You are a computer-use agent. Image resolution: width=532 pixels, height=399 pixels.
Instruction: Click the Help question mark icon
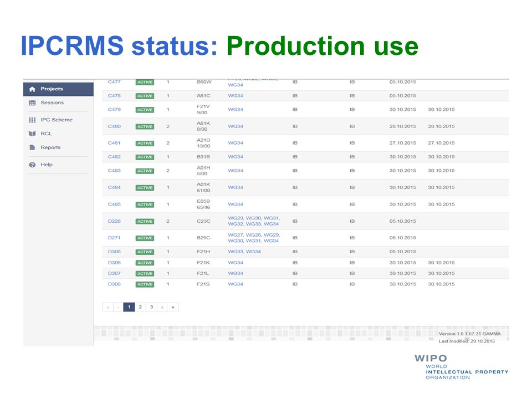[32, 165]
